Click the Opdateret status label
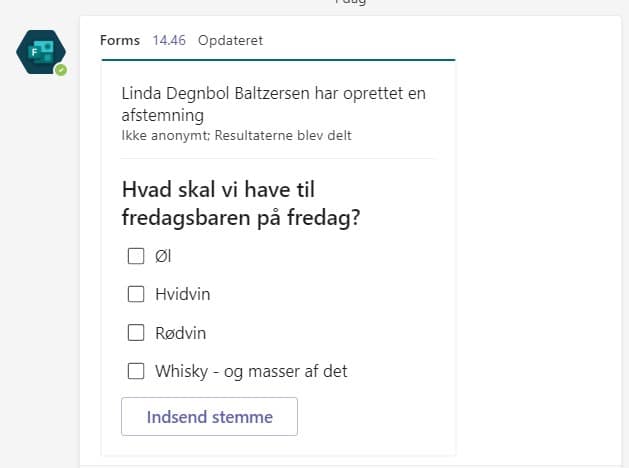The width and height of the screenshot is (629, 468). 231,41
